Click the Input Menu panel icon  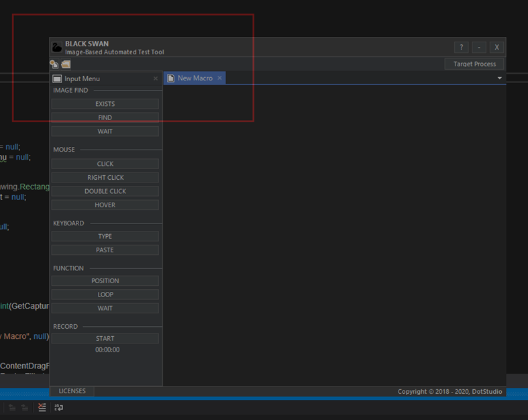pyautogui.click(x=57, y=78)
